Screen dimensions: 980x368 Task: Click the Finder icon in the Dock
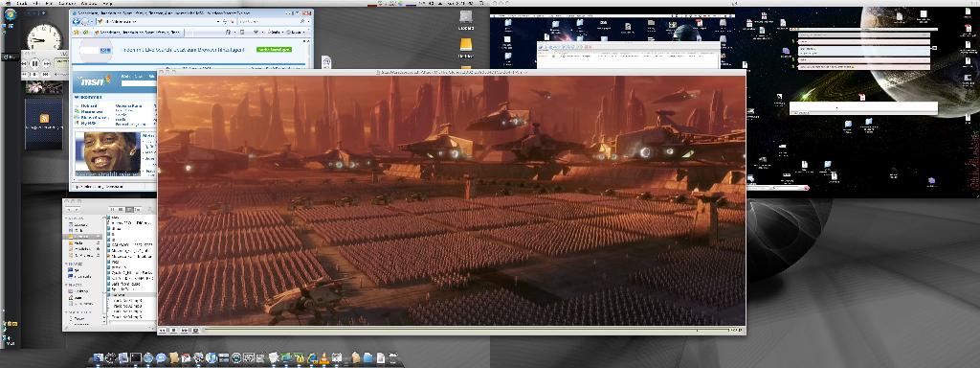point(99,358)
